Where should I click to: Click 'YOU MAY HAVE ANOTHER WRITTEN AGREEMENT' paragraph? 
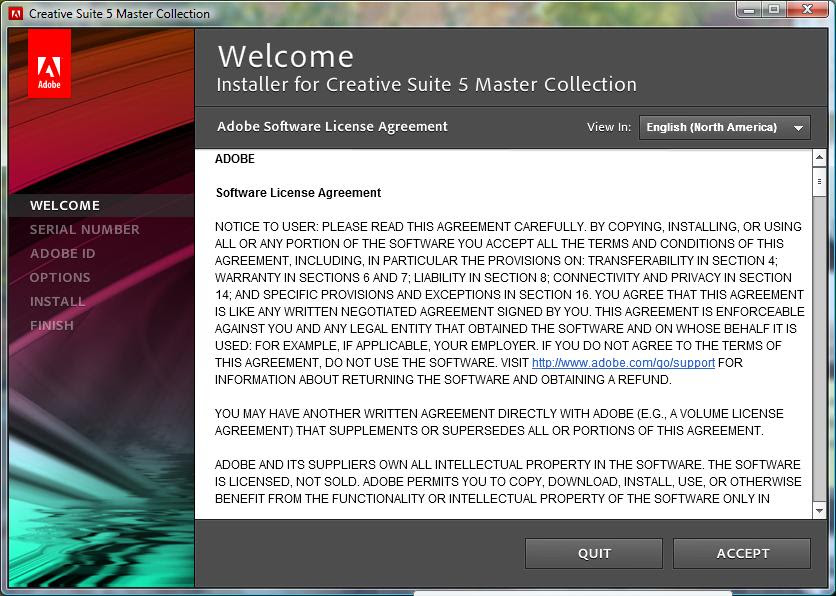pos(499,422)
